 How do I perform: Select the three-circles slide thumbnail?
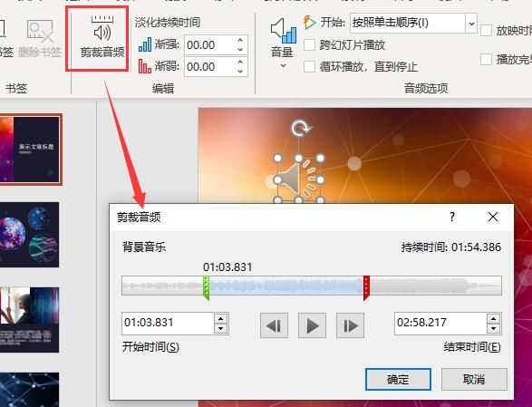(29, 235)
